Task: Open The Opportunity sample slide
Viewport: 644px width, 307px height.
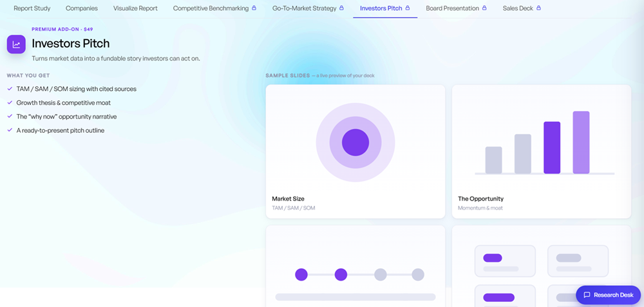Action: tap(542, 152)
